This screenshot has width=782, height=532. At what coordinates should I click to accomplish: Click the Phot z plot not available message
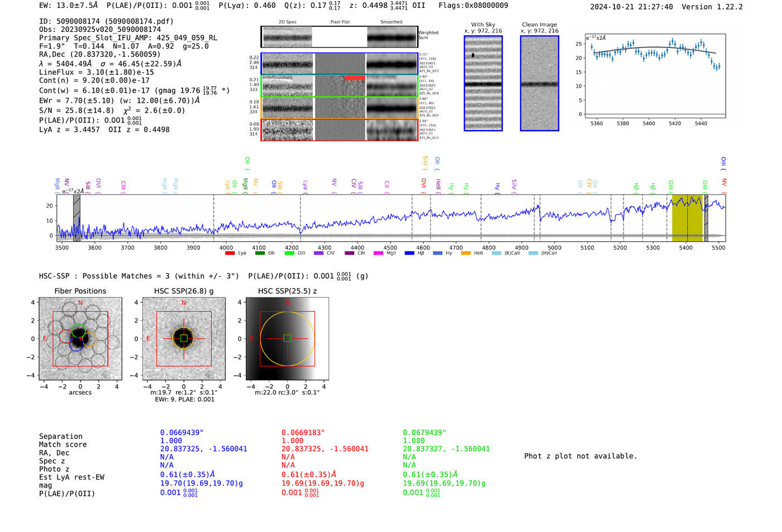[580, 456]
